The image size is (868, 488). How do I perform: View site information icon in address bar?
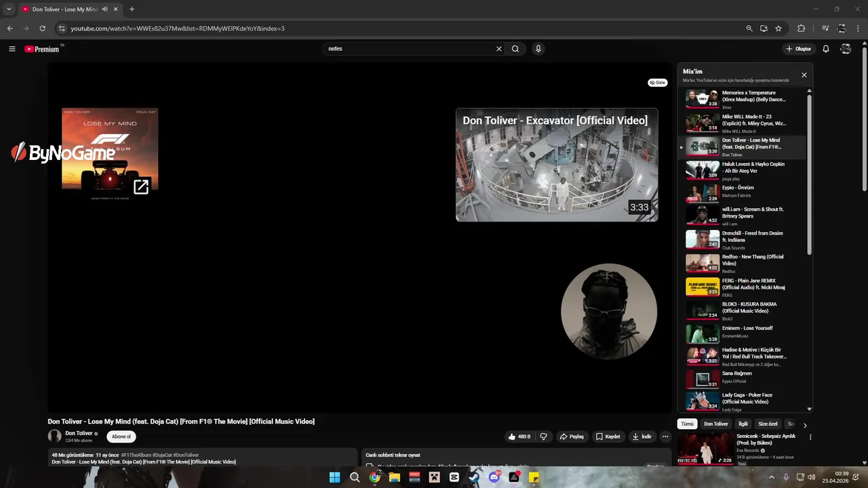pos(62,28)
